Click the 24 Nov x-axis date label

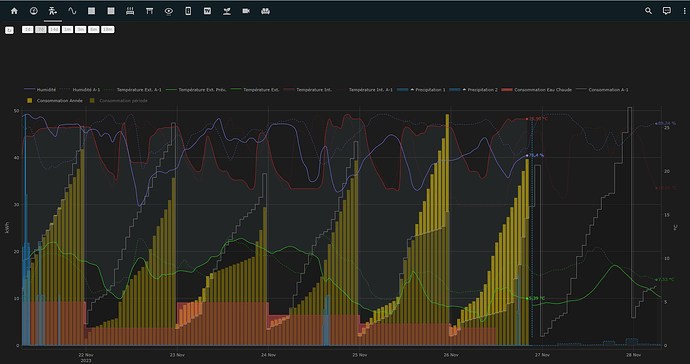pyautogui.click(x=268, y=355)
